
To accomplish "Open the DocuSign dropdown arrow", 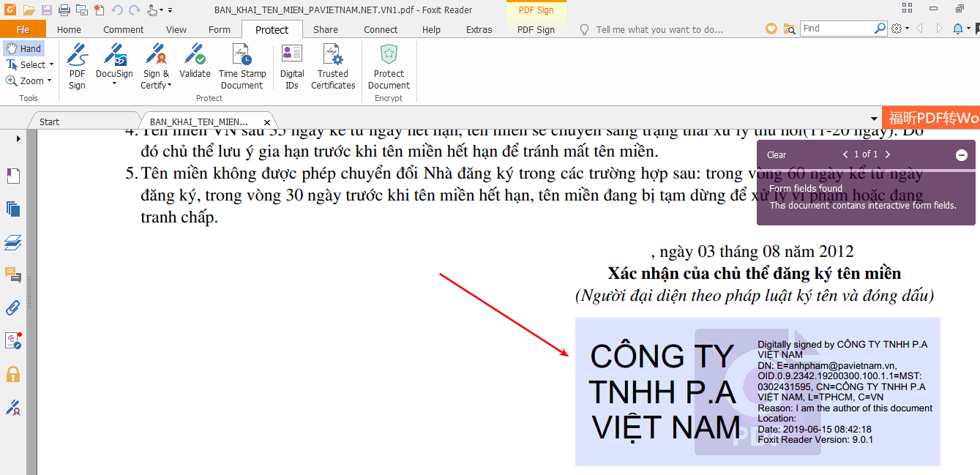I will (x=114, y=83).
